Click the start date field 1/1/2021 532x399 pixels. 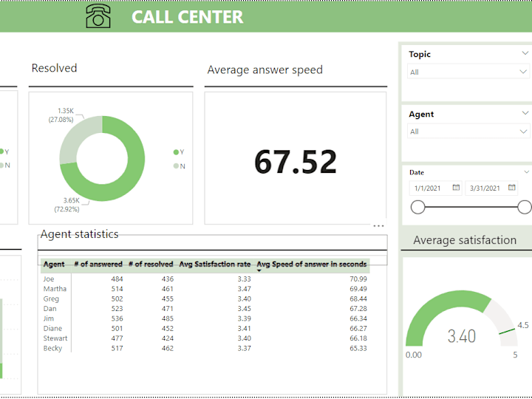[x=436, y=188]
